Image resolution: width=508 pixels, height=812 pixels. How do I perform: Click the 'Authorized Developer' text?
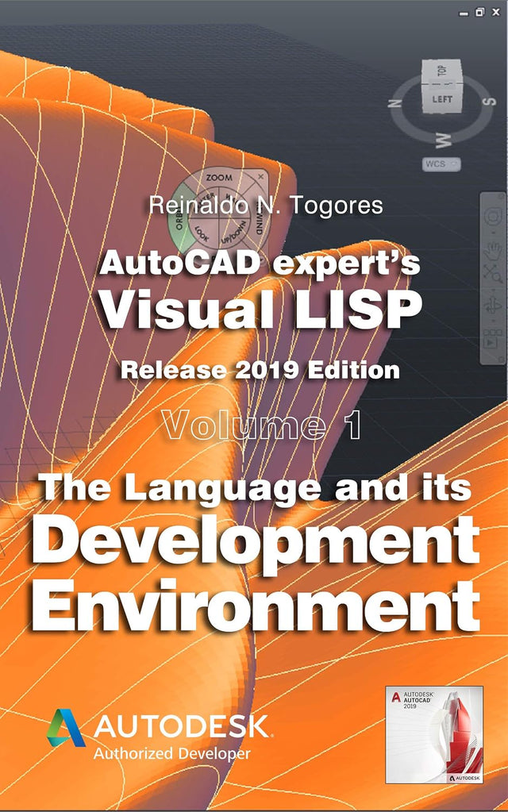[172, 754]
